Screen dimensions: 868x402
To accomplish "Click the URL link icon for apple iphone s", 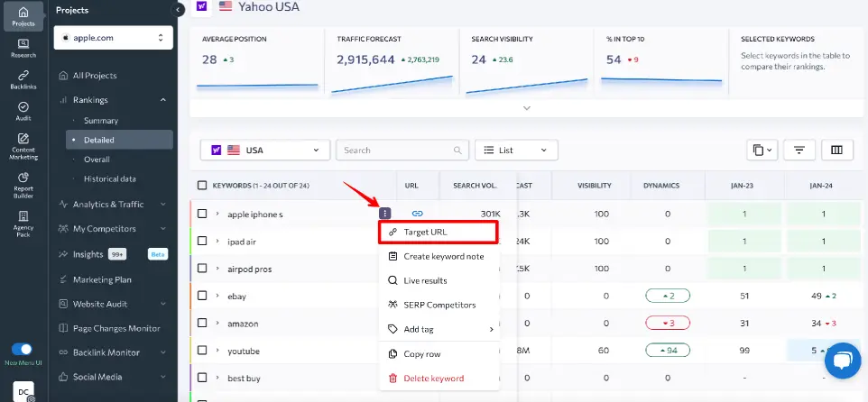I will (418, 214).
